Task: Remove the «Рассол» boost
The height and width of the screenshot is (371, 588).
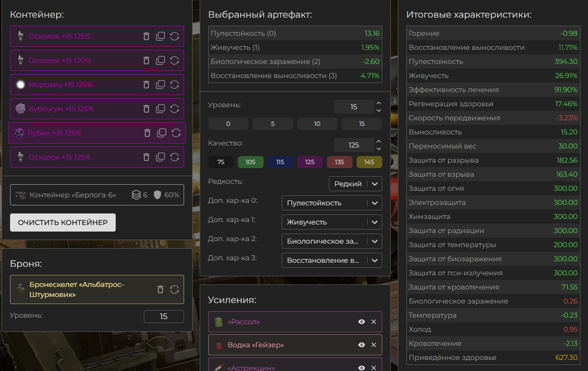Action: tap(374, 322)
